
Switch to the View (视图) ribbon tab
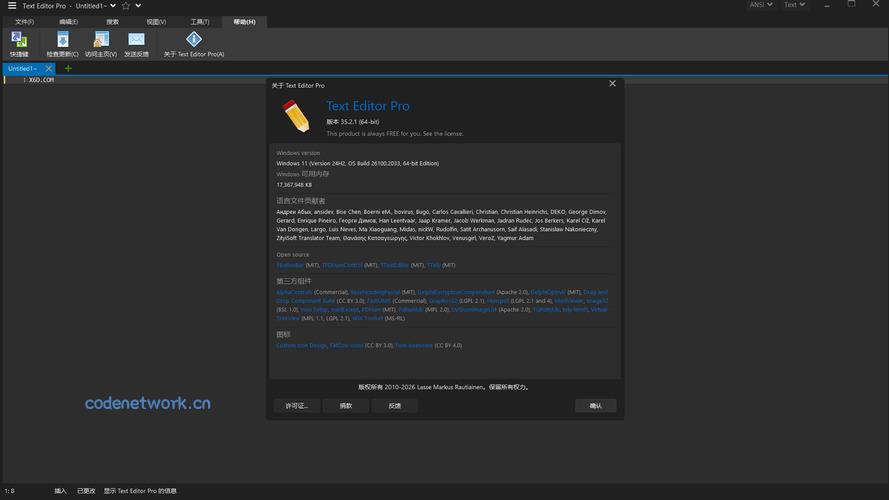pyautogui.click(x=156, y=22)
